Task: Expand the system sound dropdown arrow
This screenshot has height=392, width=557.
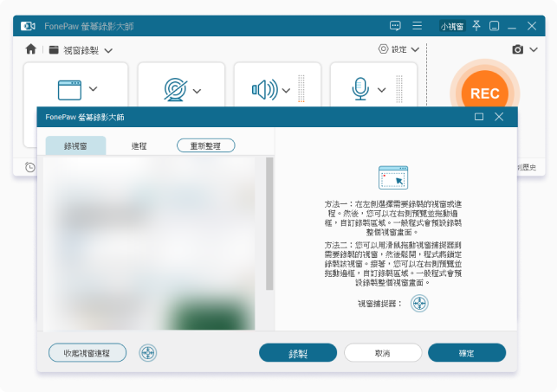Action: 286,91
